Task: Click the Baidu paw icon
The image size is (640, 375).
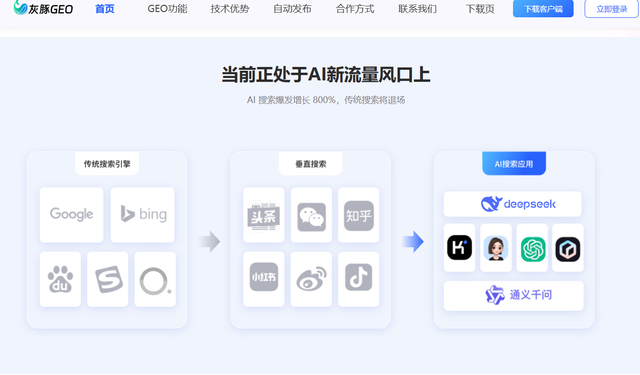Action: [x=60, y=280]
